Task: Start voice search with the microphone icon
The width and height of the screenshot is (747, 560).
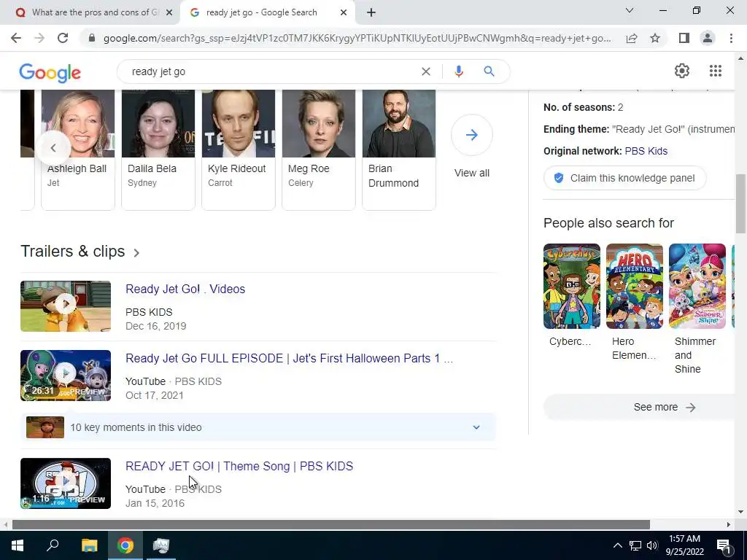Action: (x=459, y=71)
